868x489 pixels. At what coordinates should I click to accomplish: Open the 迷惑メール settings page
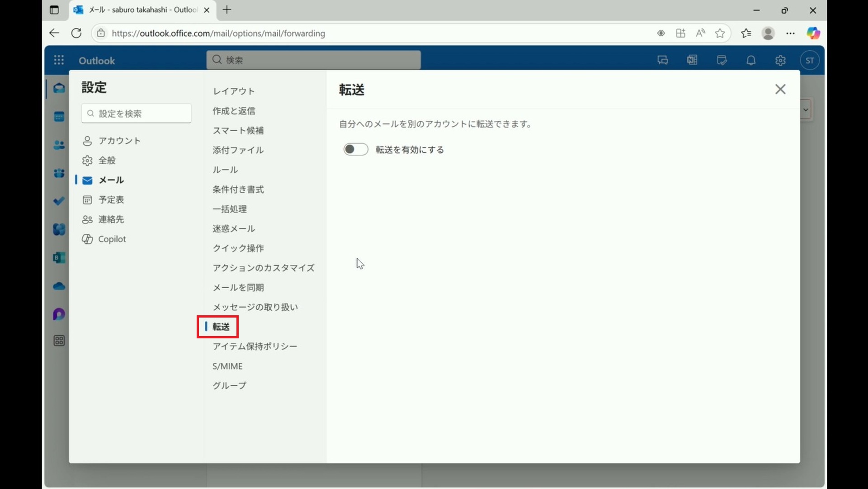[234, 228]
